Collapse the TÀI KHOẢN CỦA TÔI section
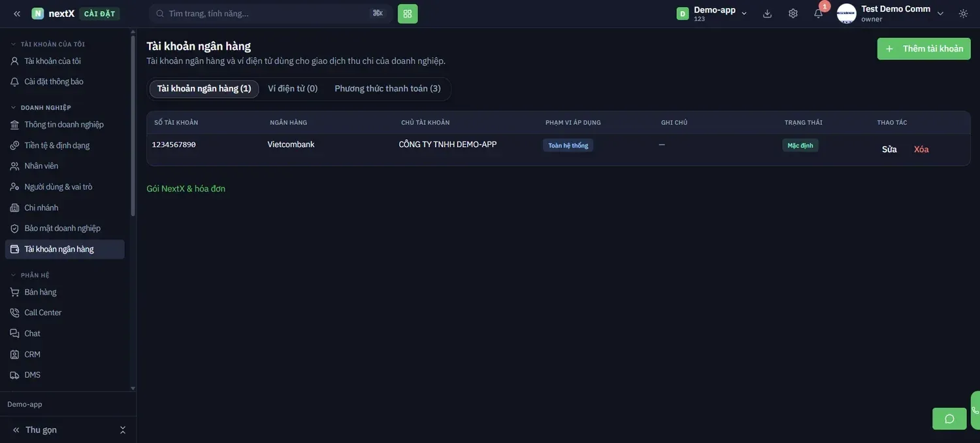Screen dimensions: 980x443 [48, 44]
